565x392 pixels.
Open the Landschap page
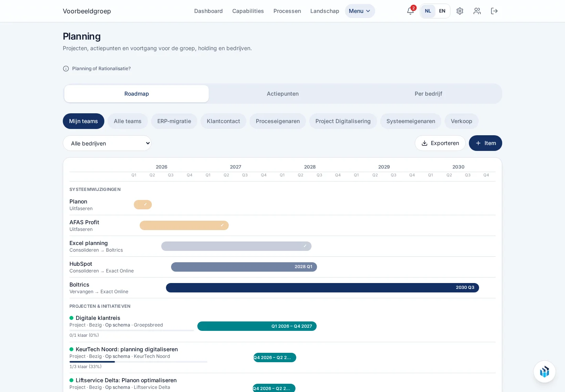click(325, 11)
